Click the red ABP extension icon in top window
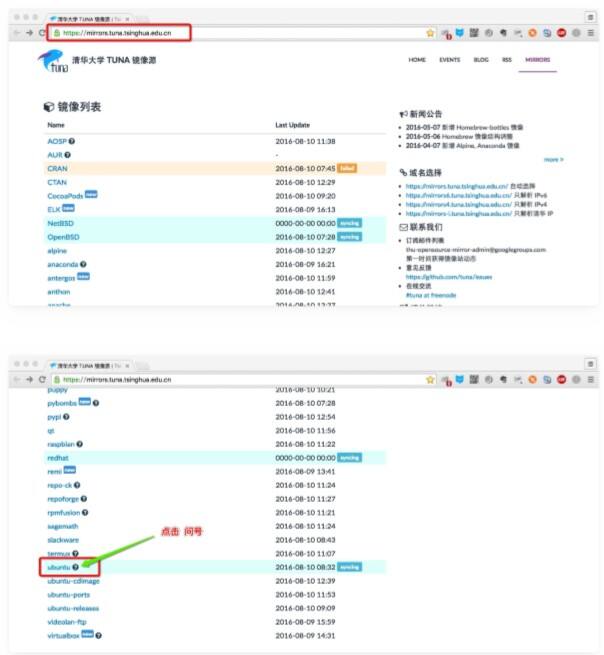Viewport: 604px width, 655px height. point(561,33)
